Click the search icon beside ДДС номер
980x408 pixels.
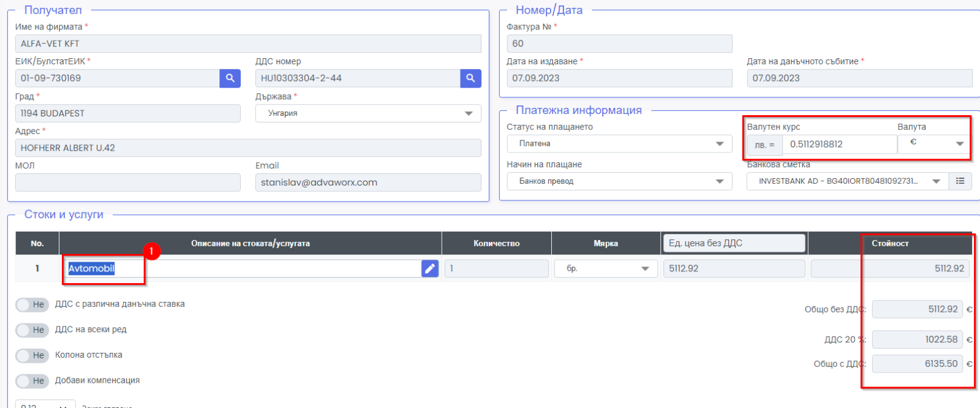[470, 78]
